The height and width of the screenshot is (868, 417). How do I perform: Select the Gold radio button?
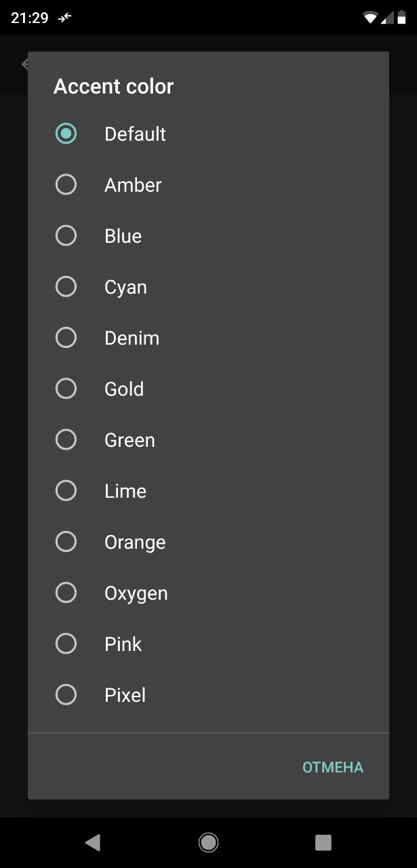66,389
